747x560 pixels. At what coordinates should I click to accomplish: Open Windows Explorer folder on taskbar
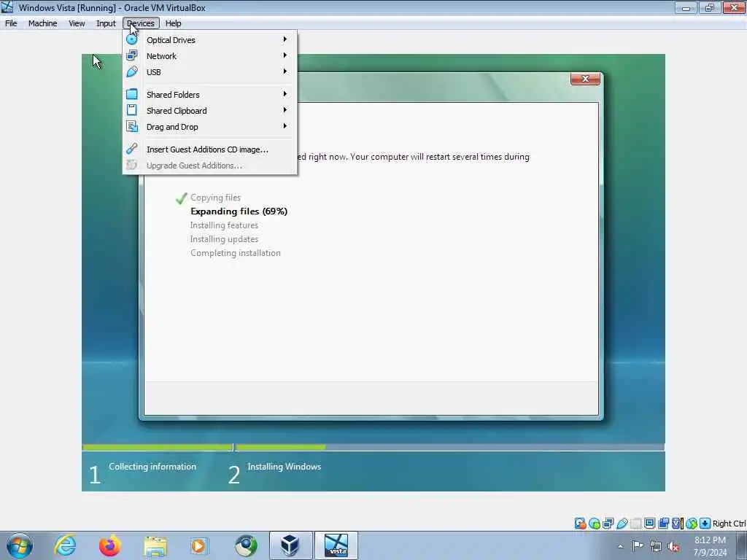coord(155,545)
